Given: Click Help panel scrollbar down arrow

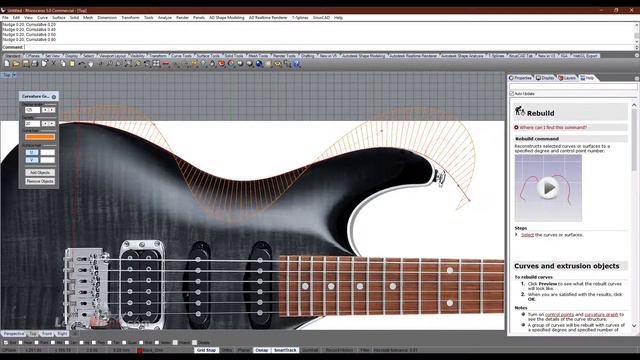Looking at the screenshot, I should point(634,325).
